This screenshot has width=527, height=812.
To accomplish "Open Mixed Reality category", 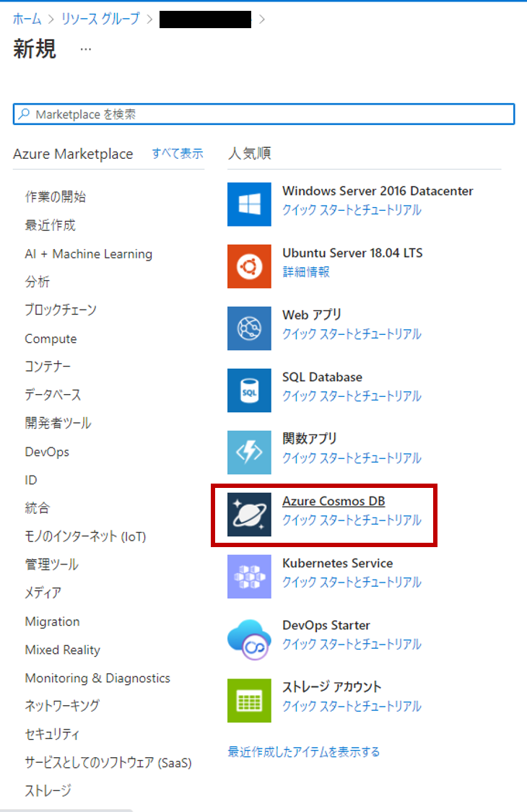I will pyautogui.click(x=63, y=650).
